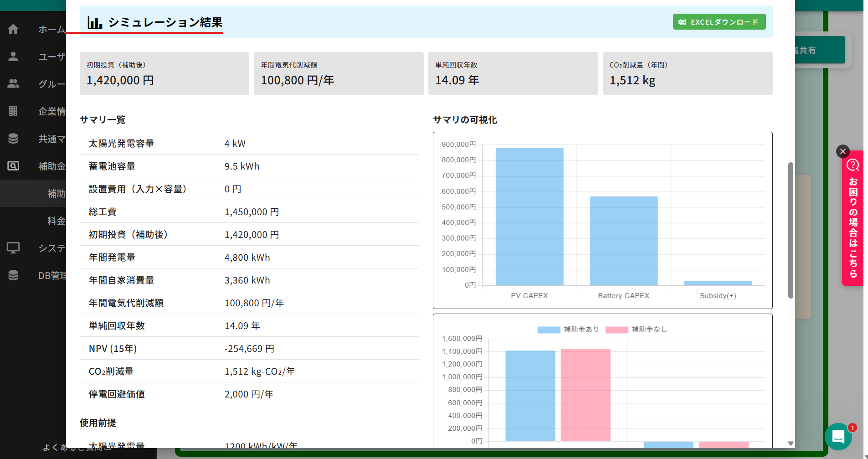Dismiss the red help tab with X
868x459 pixels.
[842, 151]
